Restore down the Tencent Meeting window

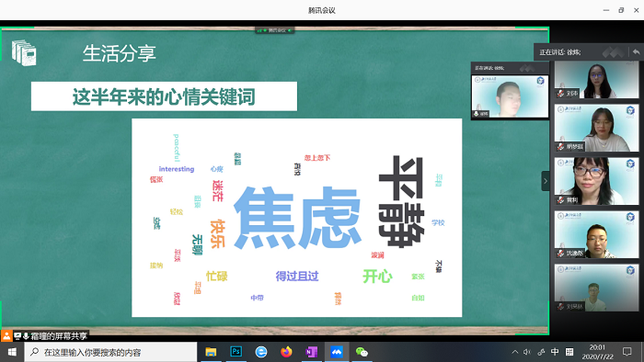[621, 10]
